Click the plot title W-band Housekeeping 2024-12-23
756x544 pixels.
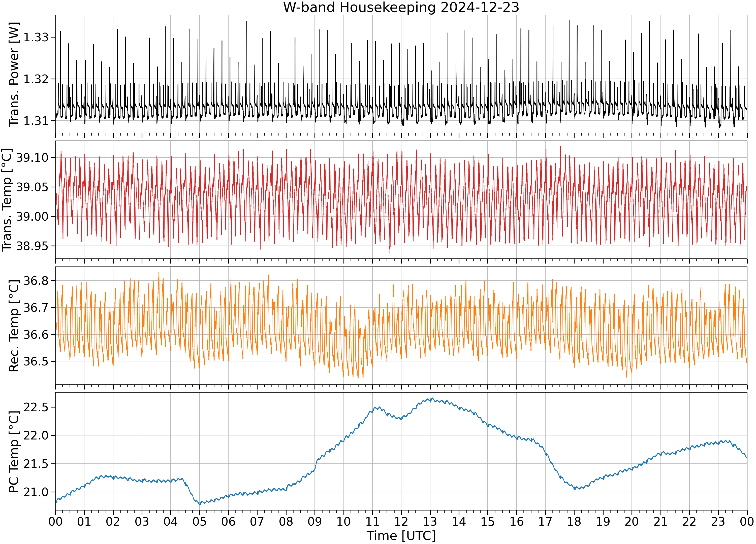point(401,7)
